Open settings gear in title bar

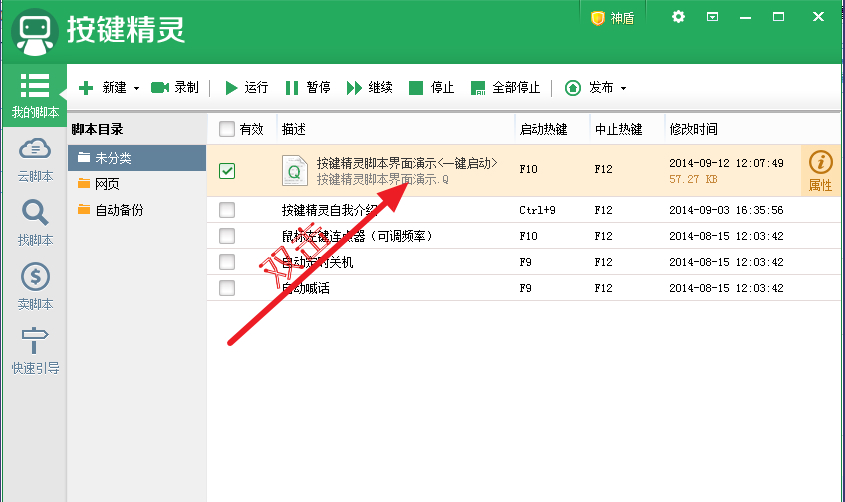point(678,17)
